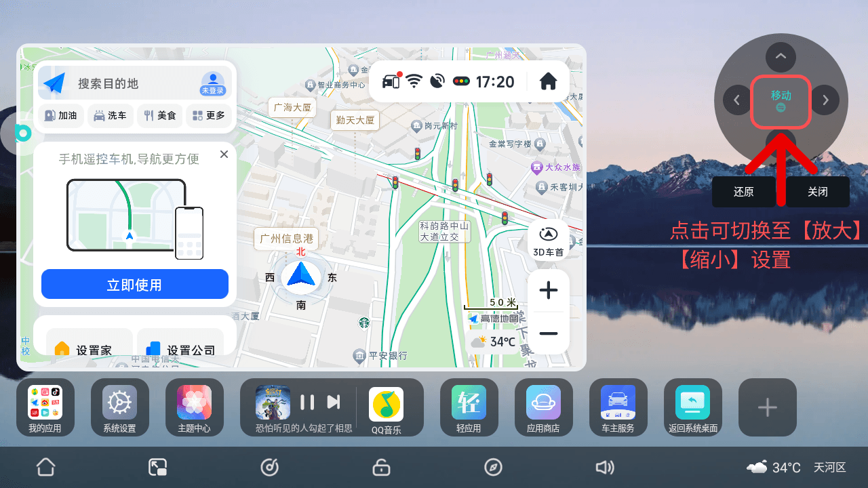Zoom in the map with plus button
Image resolution: width=868 pixels, height=488 pixels.
click(548, 291)
